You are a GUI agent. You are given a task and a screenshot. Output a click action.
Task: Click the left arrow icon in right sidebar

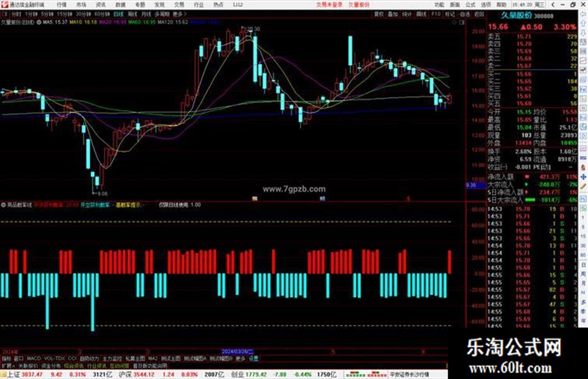(x=584, y=14)
